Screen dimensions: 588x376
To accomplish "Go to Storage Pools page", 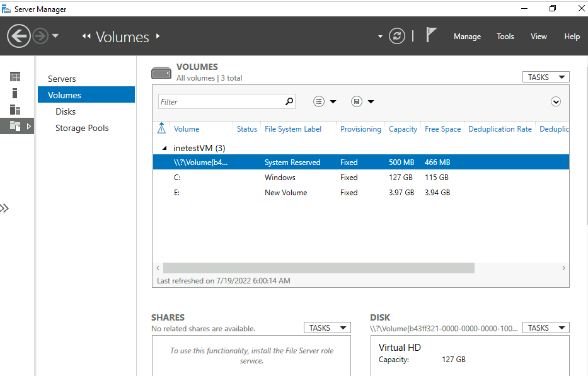I will pos(82,128).
